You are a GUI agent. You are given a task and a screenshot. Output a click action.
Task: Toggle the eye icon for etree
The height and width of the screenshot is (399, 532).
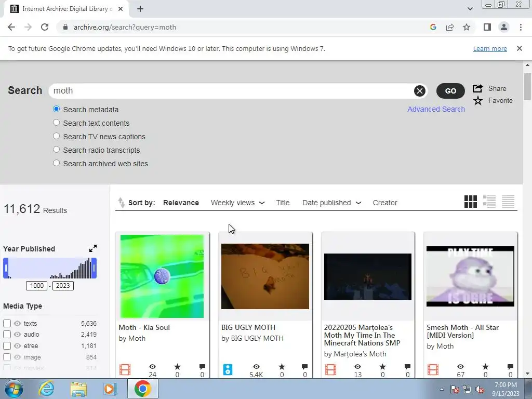point(17,345)
